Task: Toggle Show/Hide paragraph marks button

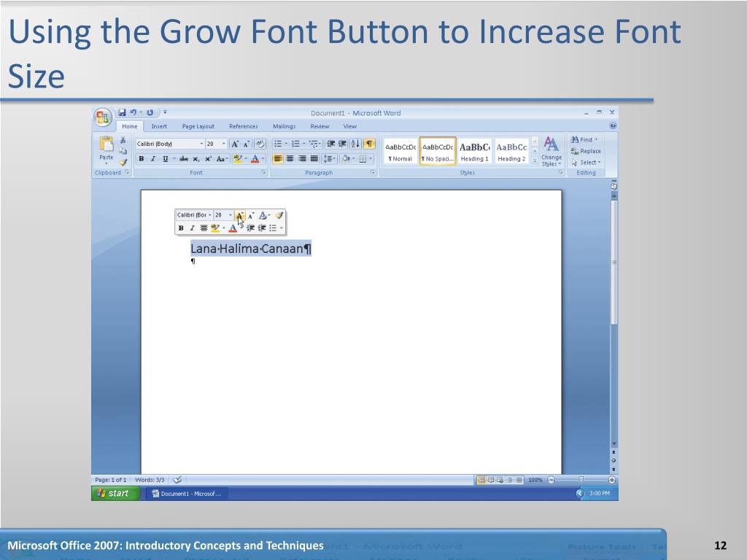Action: click(369, 144)
